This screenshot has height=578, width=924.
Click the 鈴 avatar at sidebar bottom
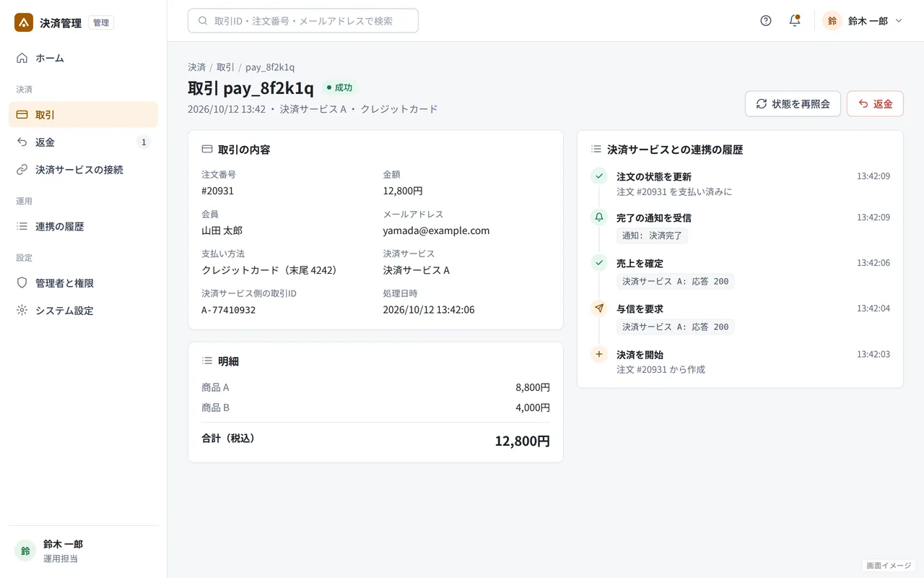25,551
